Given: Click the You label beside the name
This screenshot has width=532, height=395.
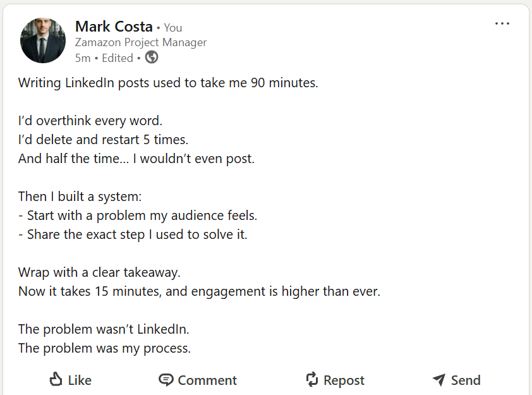Looking at the screenshot, I should coord(173,28).
